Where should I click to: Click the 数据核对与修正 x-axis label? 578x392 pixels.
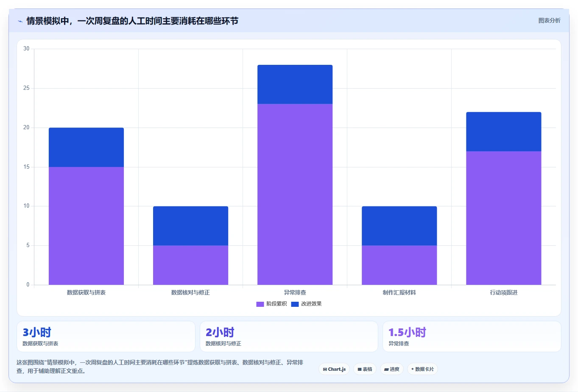click(190, 292)
